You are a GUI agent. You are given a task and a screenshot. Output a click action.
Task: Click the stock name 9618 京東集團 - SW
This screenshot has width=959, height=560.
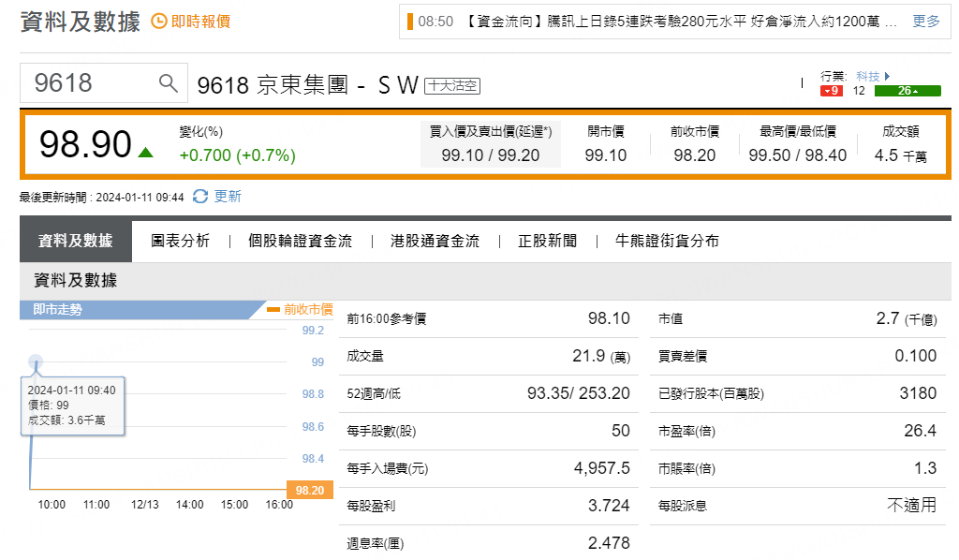[307, 85]
